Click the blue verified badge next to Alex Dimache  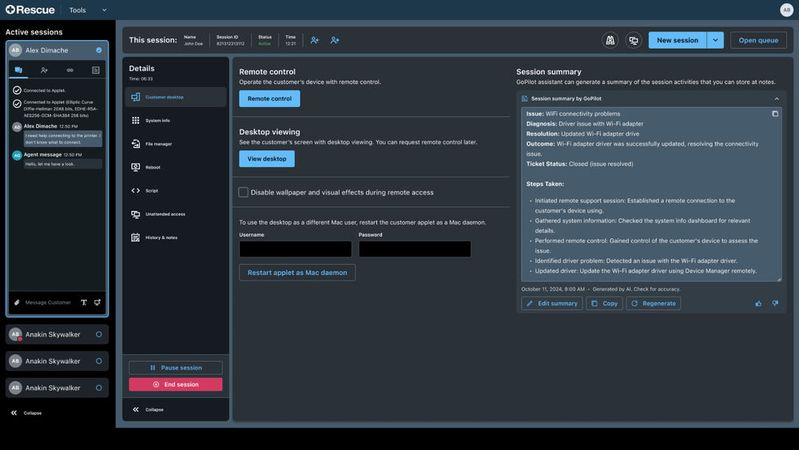click(x=99, y=50)
